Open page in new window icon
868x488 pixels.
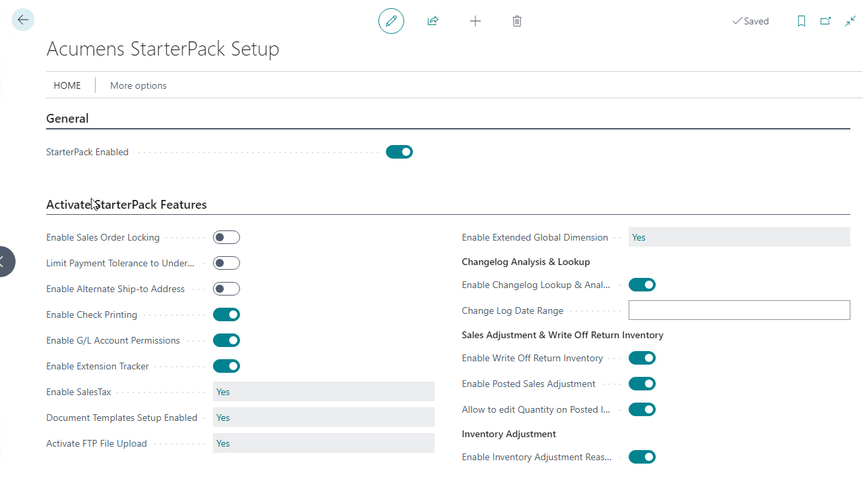click(x=825, y=21)
